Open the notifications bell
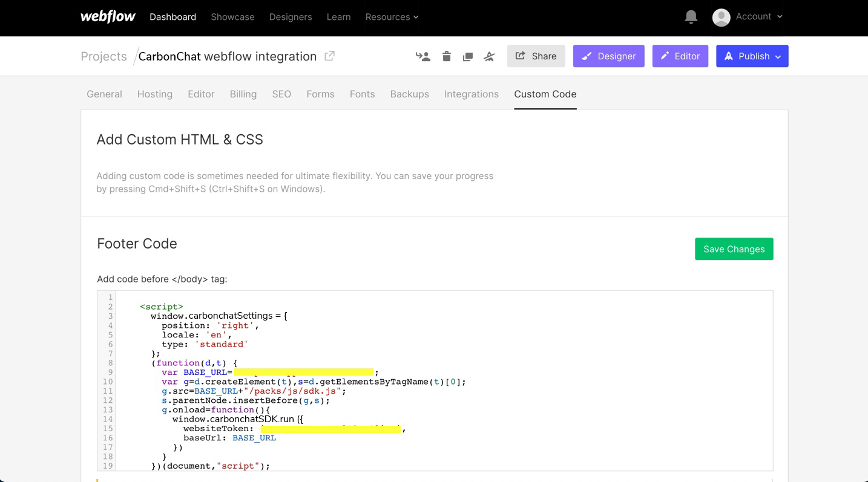The image size is (868, 482). click(691, 17)
